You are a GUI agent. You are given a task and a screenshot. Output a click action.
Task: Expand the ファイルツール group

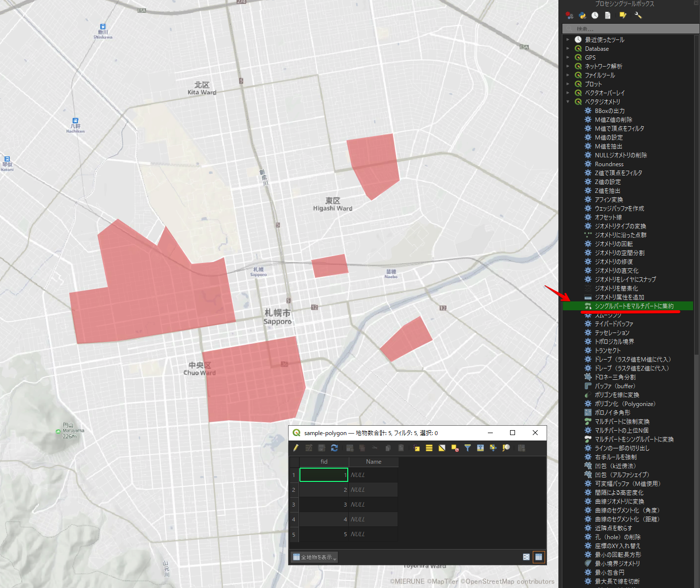(x=568, y=75)
